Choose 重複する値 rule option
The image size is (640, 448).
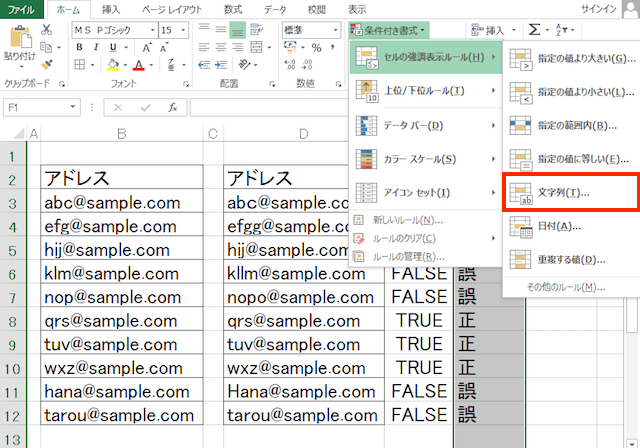(572, 259)
